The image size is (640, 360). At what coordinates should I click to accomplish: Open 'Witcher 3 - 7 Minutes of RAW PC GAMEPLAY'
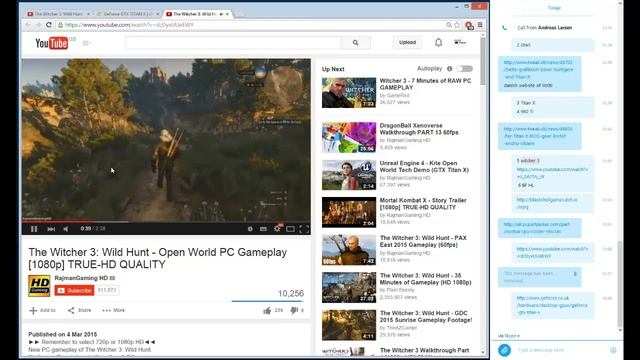(x=425, y=84)
